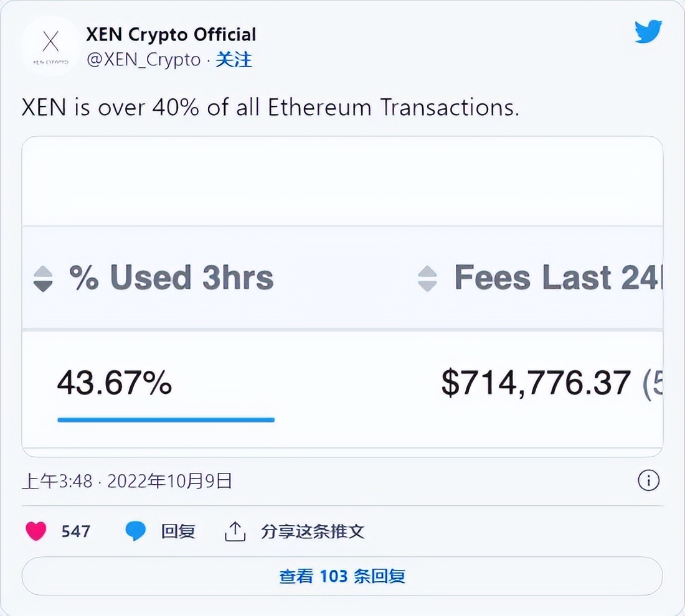Click the sort arrows beside 'Fees Last 24'

(427, 279)
